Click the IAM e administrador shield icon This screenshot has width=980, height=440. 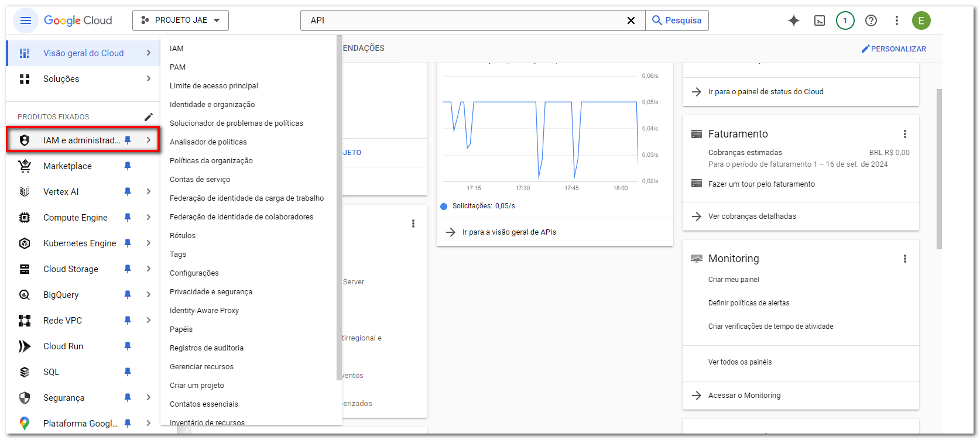click(25, 140)
